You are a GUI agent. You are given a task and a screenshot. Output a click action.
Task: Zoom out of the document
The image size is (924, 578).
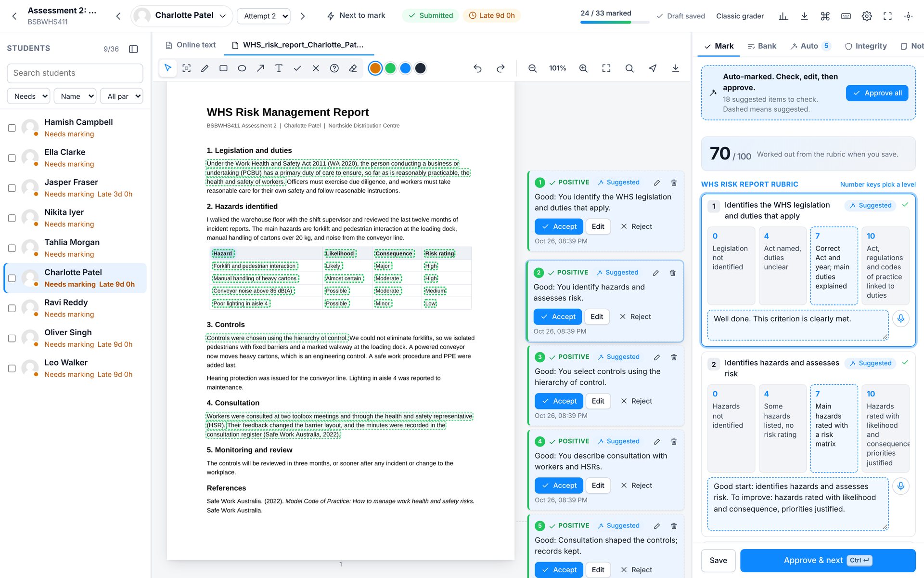coord(532,68)
